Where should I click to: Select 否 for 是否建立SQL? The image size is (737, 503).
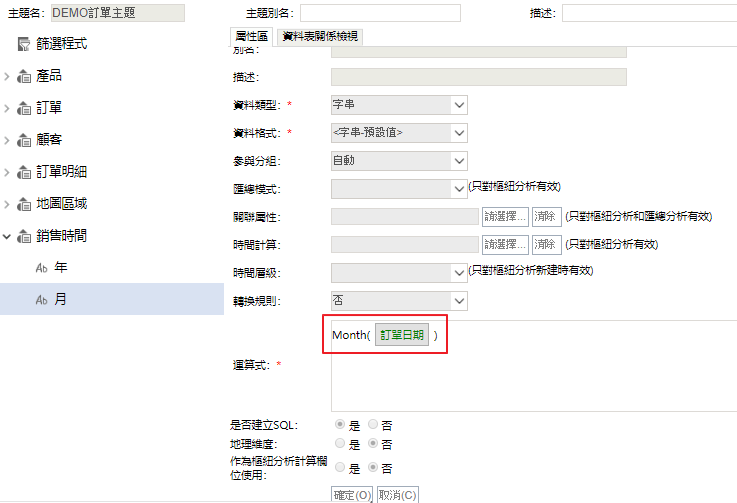tap(374, 425)
